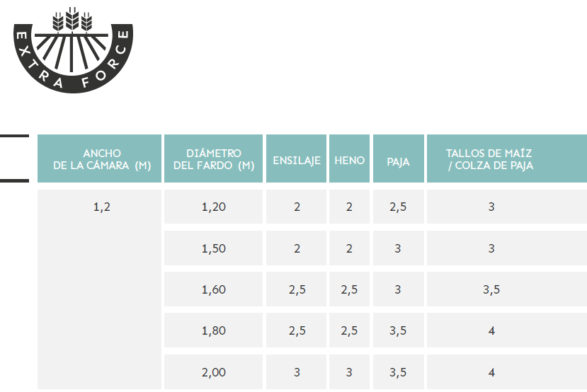This screenshot has width=587, height=392.
Task: Select the 1,50 bale diameter cell
Action: pyautogui.click(x=213, y=248)
